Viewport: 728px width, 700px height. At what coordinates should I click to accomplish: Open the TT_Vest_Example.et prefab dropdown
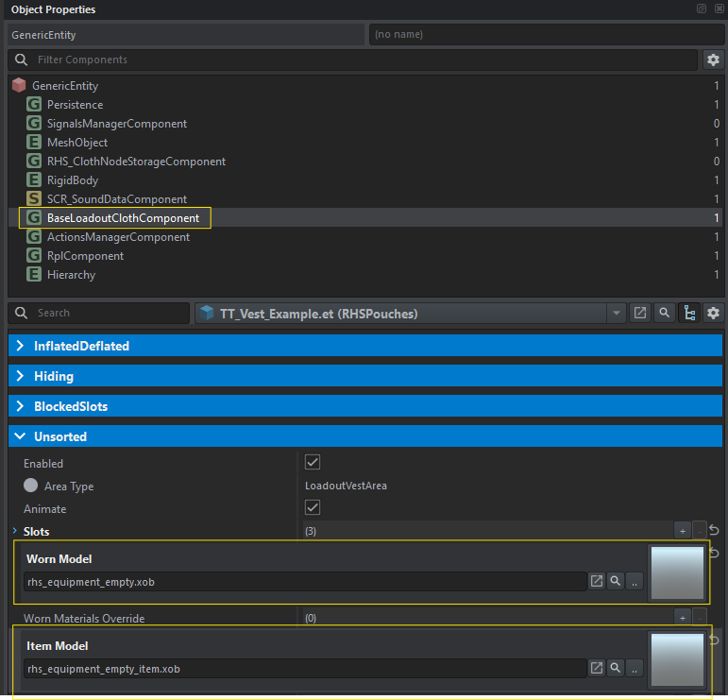[617, 313]
